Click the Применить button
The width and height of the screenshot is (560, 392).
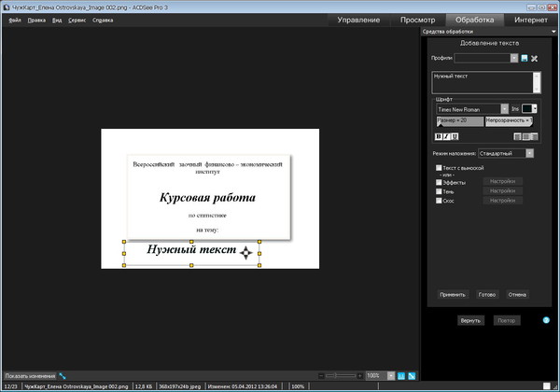click(453, 295)
